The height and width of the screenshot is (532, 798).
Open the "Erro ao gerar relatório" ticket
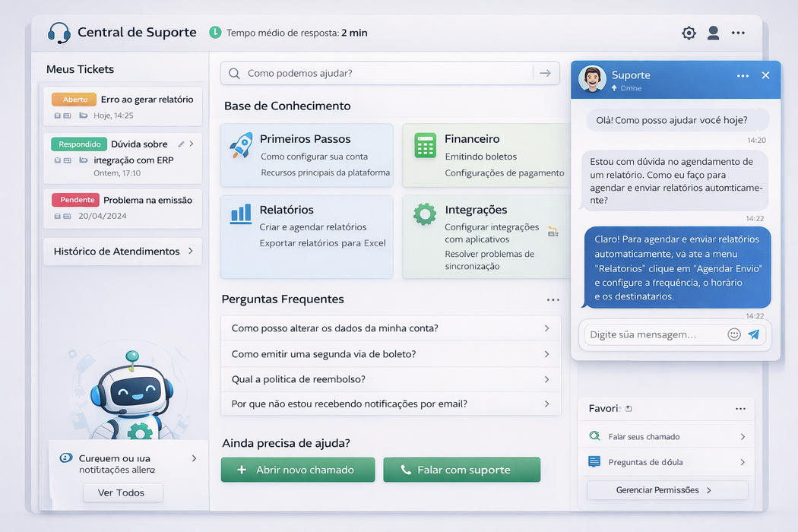[x=123, y=106]
